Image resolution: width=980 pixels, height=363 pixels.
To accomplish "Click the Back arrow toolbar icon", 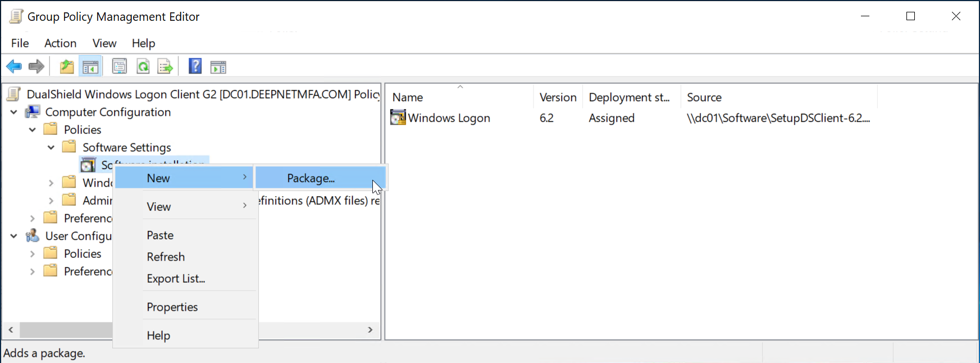I will [x=14, y=67].
